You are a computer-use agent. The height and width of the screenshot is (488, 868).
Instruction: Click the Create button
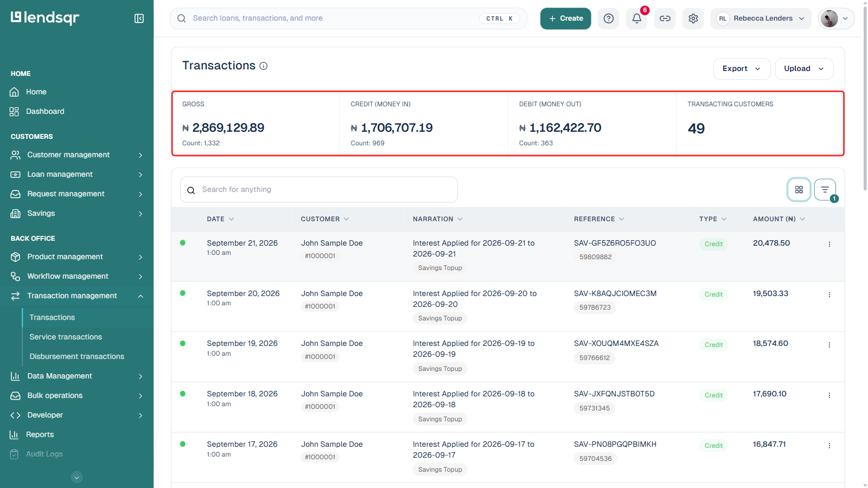pyautogui.click(x=565, y=18)
